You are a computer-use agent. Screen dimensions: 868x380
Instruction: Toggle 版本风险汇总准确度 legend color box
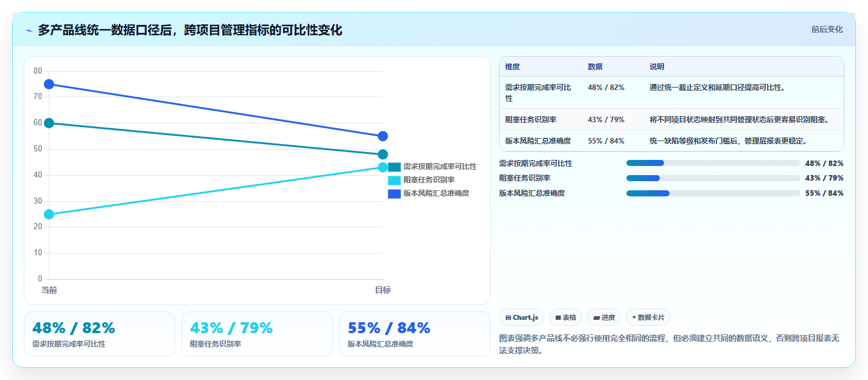pyautogui.click(x=394, y=193)
